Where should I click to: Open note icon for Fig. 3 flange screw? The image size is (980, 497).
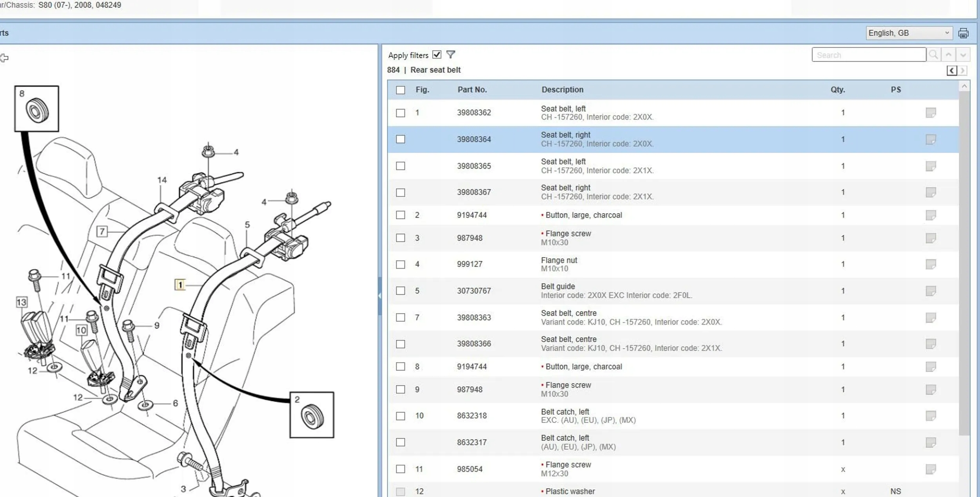(931, 238)
